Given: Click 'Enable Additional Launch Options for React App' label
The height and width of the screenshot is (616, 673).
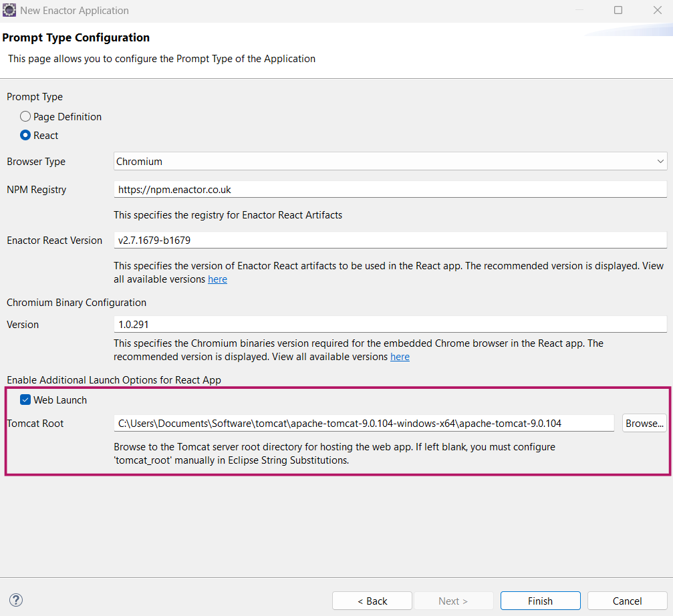Looking at the screenshot, I should click(114, 380).
